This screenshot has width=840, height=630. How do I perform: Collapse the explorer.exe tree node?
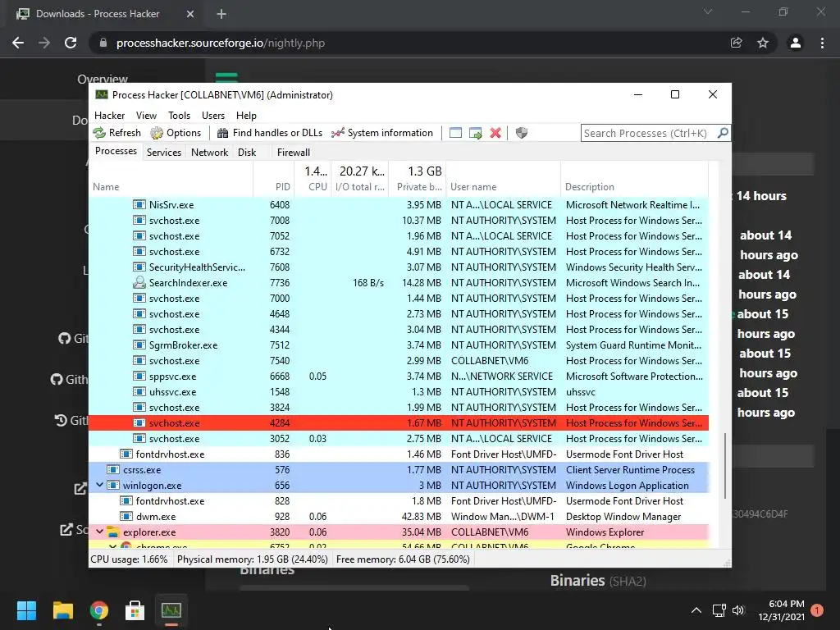pyautogui.click(x=99, y=532)
